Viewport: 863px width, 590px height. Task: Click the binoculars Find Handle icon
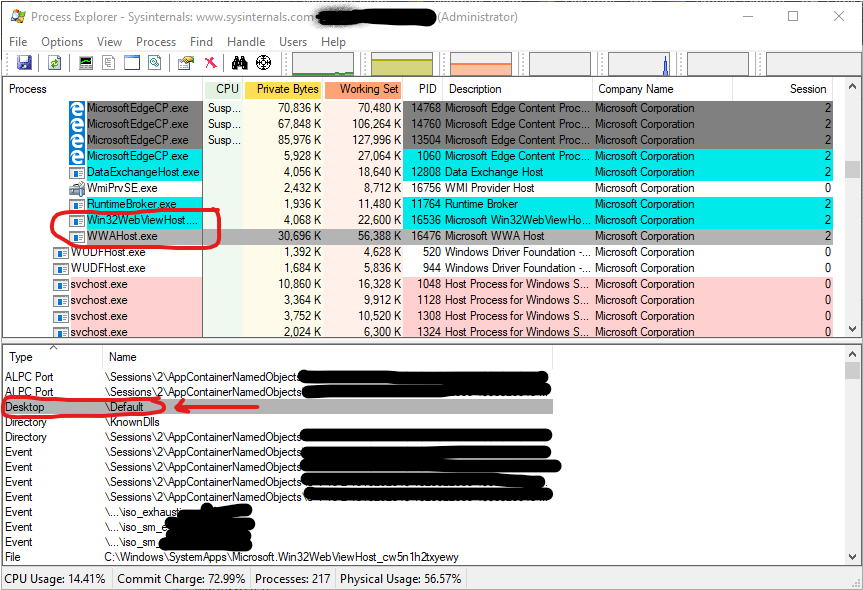click(x=239, y=63)
